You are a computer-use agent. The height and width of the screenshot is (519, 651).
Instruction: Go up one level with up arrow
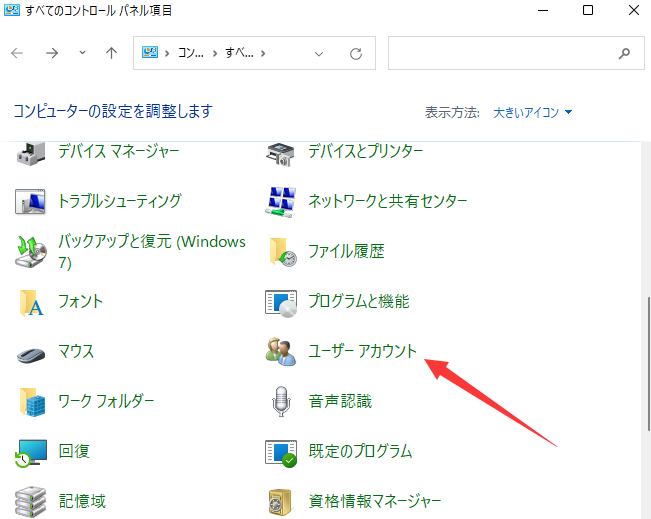[x=111, y=53]
